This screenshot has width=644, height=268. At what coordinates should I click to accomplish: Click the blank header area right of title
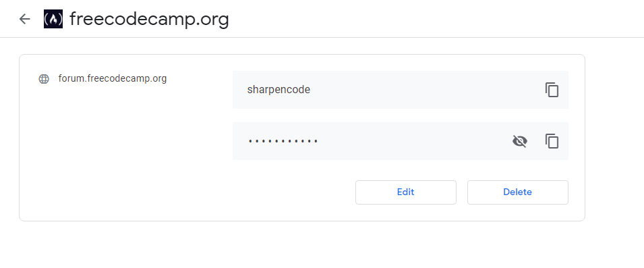432,19
